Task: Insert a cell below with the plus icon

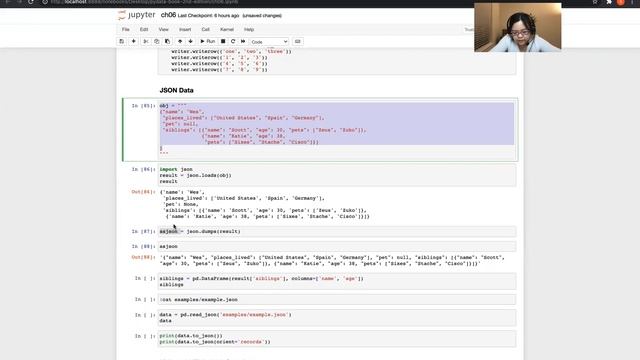Action: coord(133,42)
